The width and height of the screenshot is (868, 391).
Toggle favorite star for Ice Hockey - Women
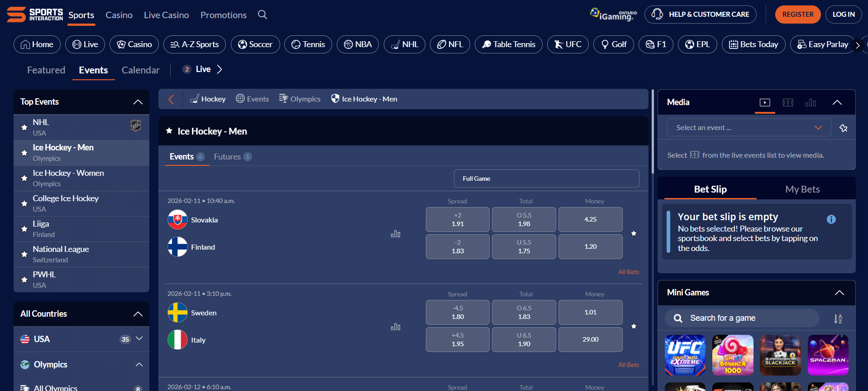[x=24, y=179]
